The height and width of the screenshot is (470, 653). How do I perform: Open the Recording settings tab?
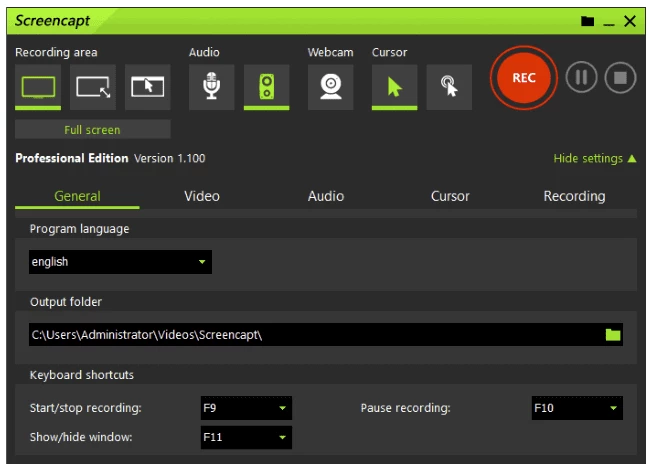pyautogui.click(x=574, y=196)
